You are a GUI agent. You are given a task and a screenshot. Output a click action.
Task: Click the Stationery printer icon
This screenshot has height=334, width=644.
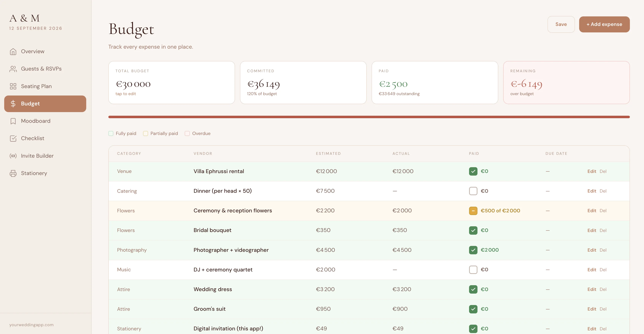(13, 173)
